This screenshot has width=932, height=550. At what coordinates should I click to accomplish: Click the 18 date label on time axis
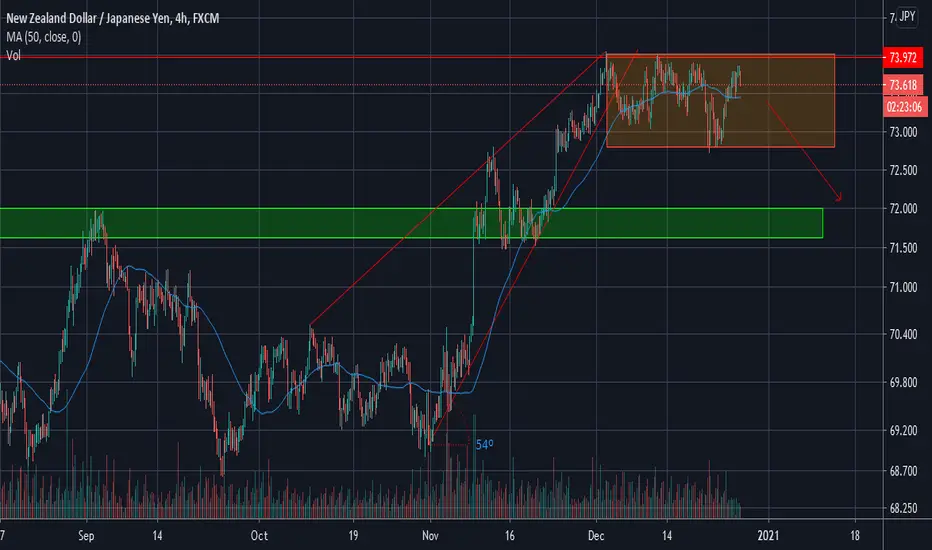855,536
